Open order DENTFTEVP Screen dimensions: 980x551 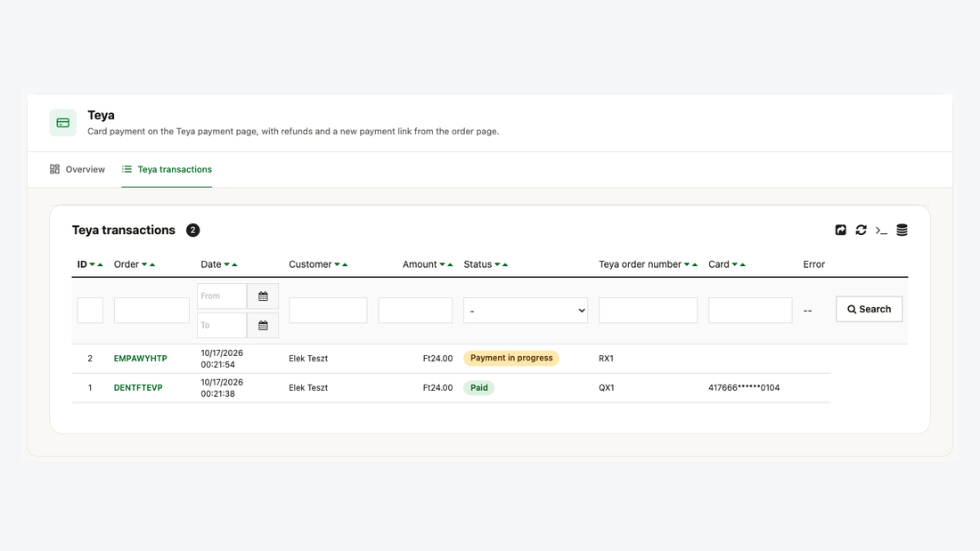(x=138, y=388)
